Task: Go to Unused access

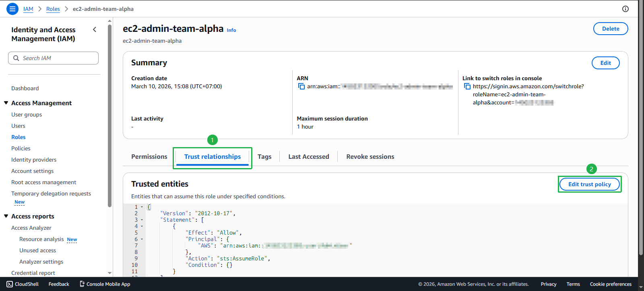Action: point(38,250)
